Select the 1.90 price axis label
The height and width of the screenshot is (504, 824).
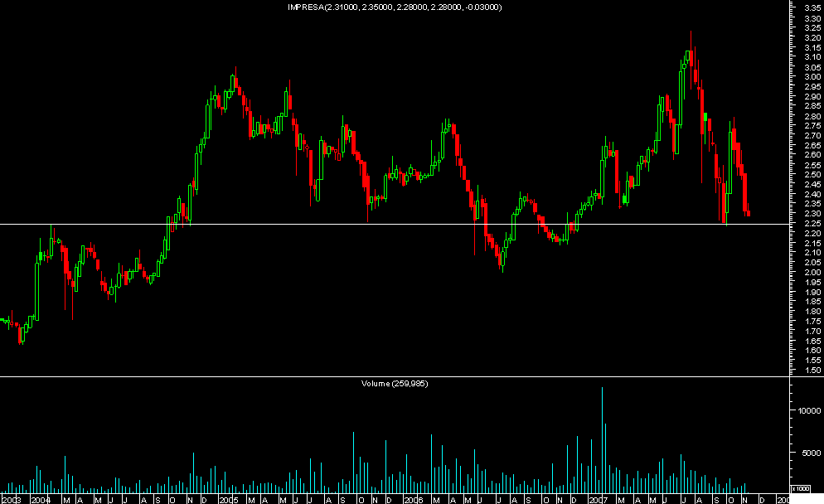tap(812, 293)
